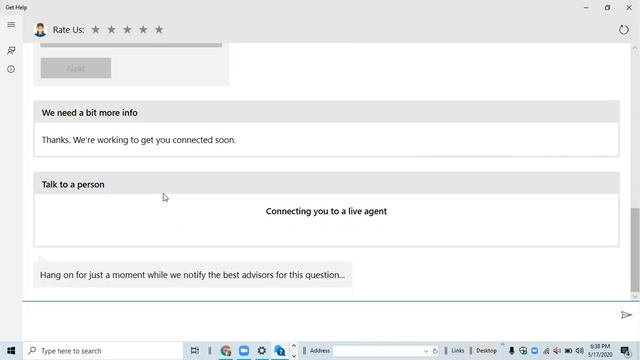Screen dimensions: 640x360
Task: Open Zoom from the taskbar
Action: (244, 351)
